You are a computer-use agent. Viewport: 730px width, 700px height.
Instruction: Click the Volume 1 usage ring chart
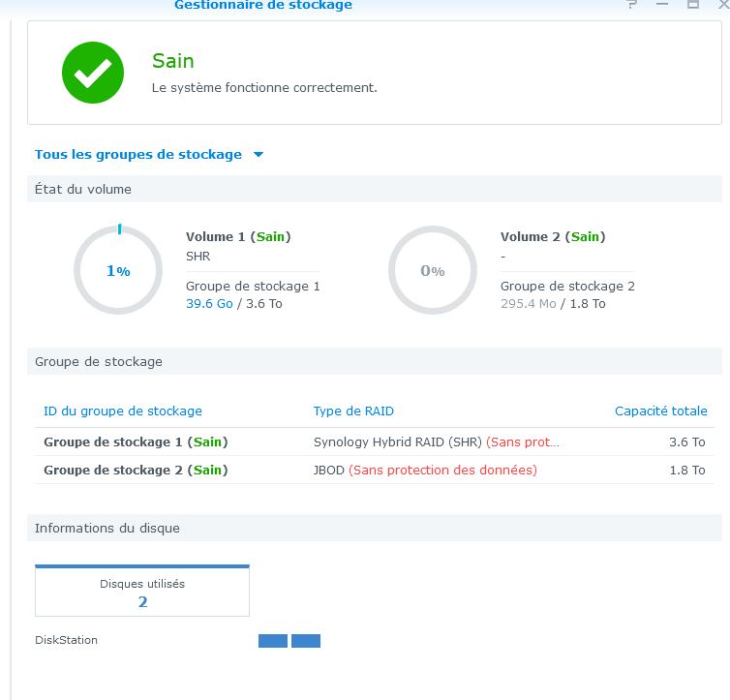coord(118,270)
